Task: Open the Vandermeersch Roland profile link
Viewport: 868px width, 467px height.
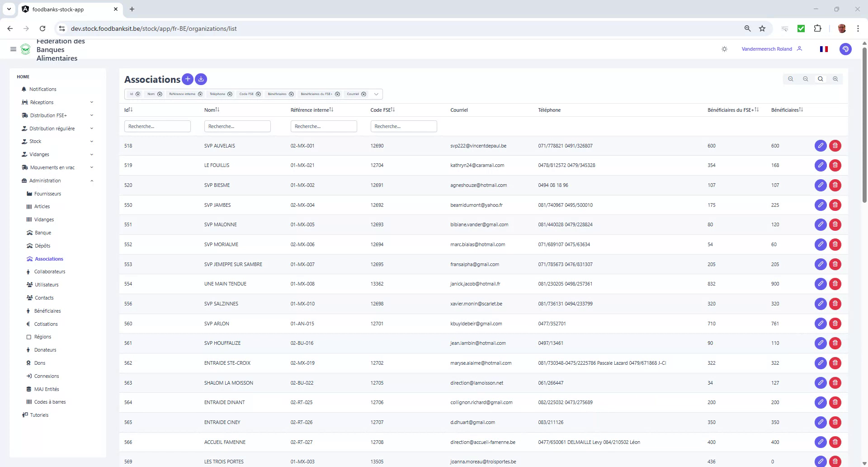Action: 766,49
